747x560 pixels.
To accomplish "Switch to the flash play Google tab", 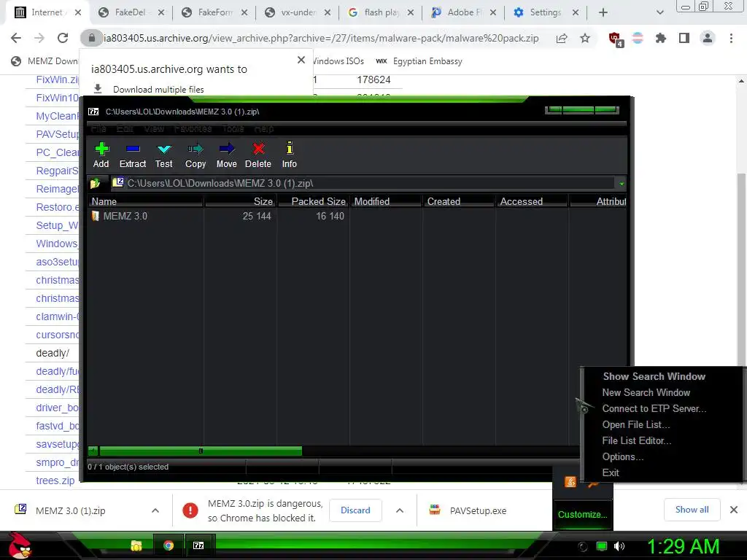I will [381, 12].
